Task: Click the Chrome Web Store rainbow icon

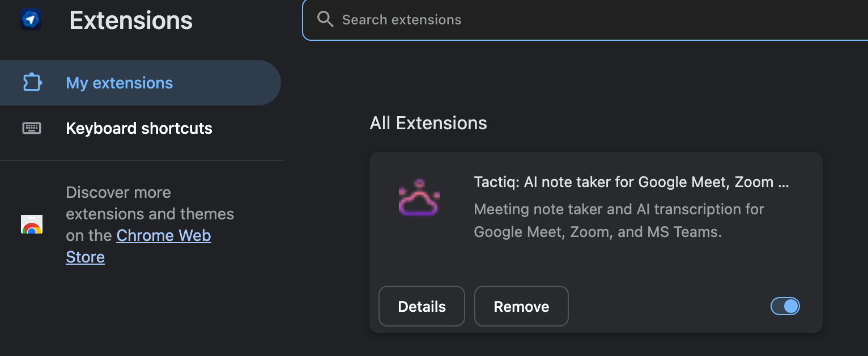Action: coord(32,225)
